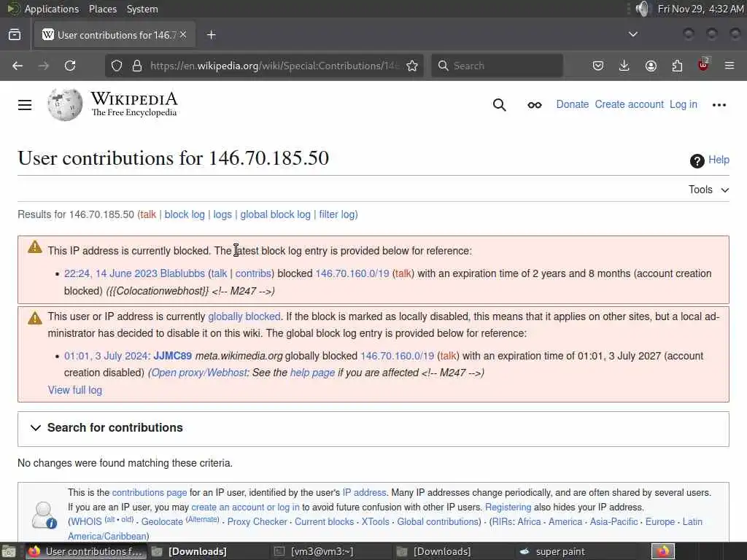747x560 pixels.
Task: Open a new browser tab
Action: pyautogui.click(x=212, y=35)
